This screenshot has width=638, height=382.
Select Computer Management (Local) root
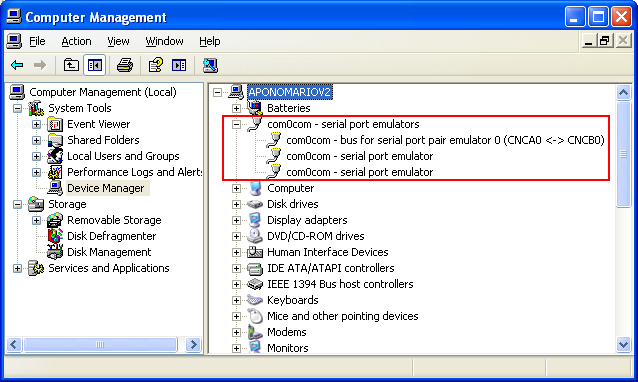click(x=103, y=92)
